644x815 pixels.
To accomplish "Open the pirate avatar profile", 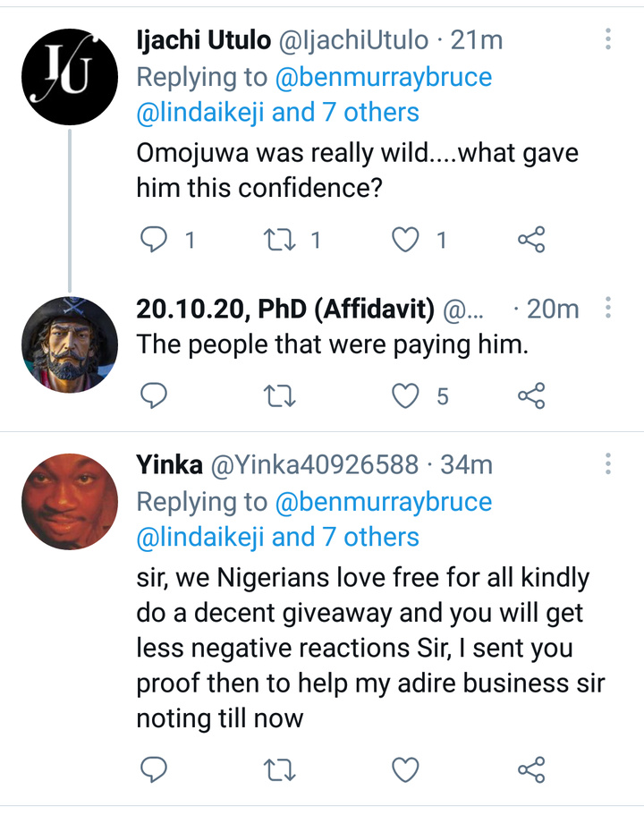I will 70,345.
